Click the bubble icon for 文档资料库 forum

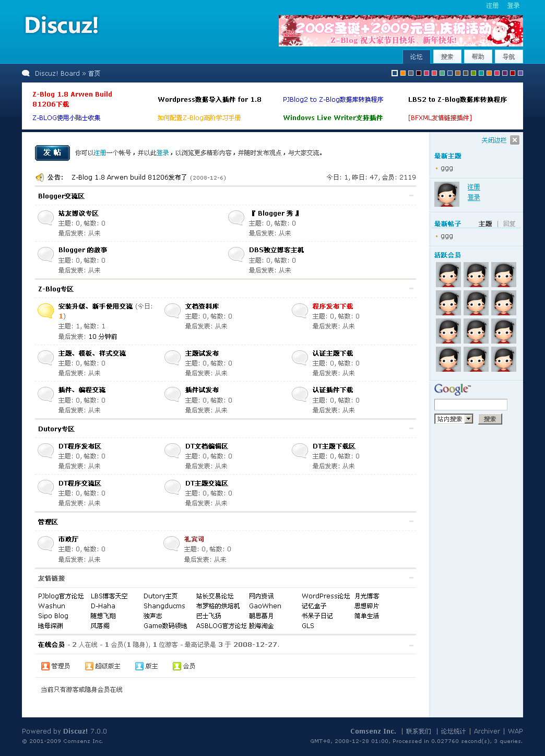pos(173,311)
